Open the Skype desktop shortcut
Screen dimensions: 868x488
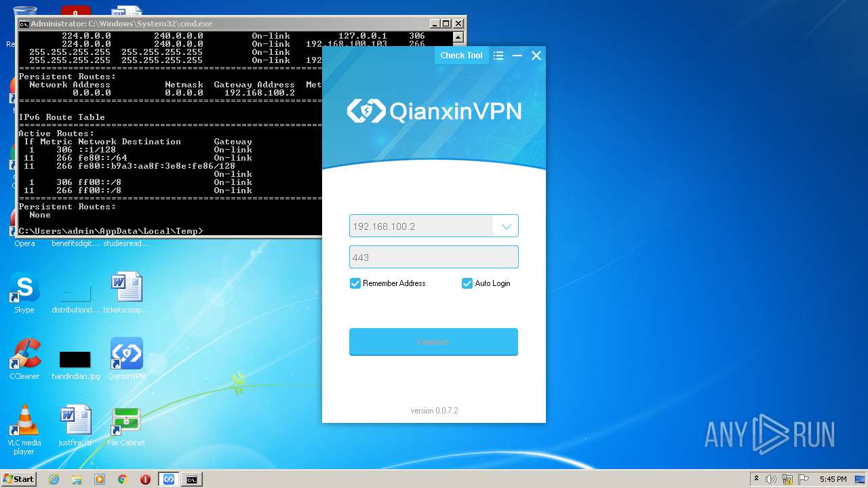(24, 292)
